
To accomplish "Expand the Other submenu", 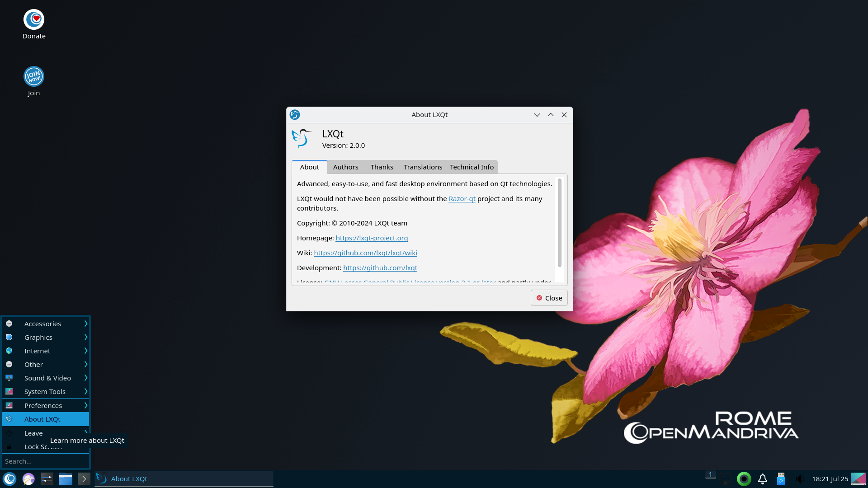I will [x=45, y=365].
